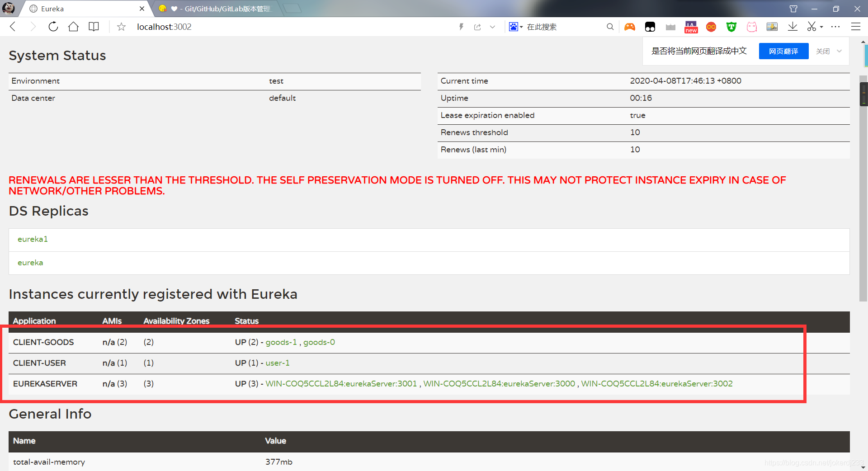The height and width of the screenshot is (471, 868).
Task: Open the Baidu search engine selector
Action: click(515, 27)
